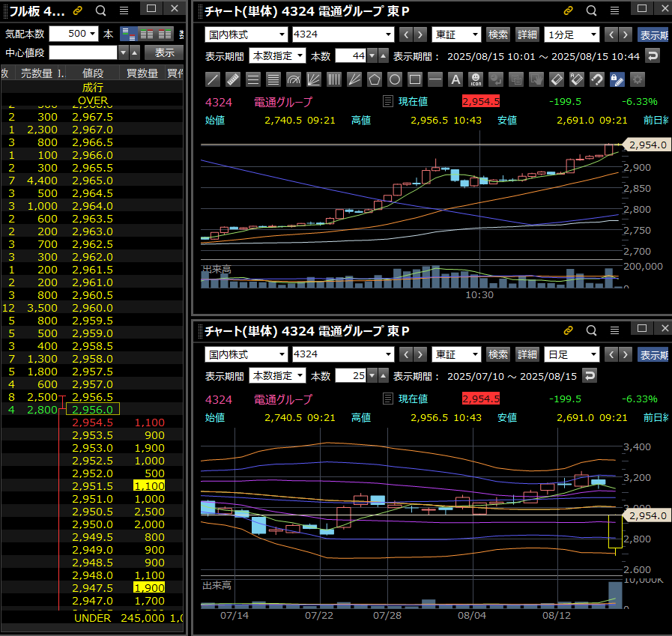Image resolution: width=672 pixels, height=636 pixels.
Task: Click the 売数量 column header
Action: (x=37, y=73)
